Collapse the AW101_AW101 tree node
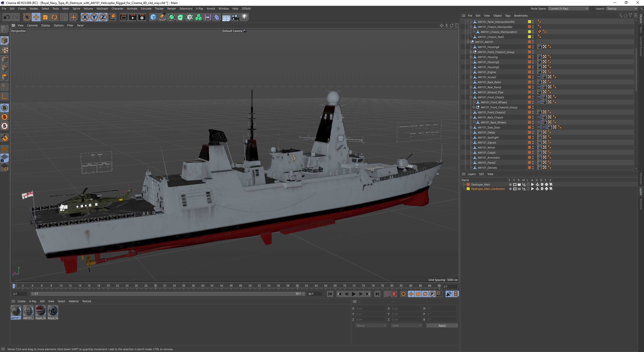The height and width of the screenshot is (352, 644). pyautogui.click(x=468, y=42)
